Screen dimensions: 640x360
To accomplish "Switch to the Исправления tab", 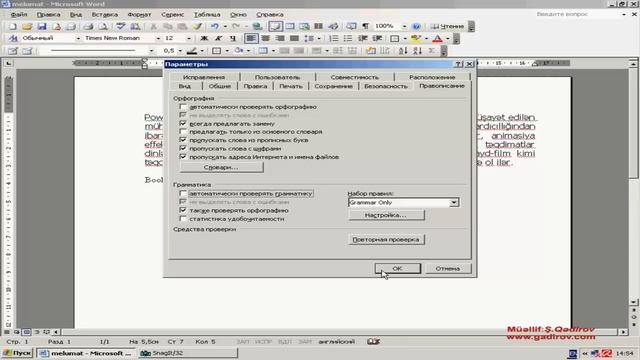I will point(204,77).
